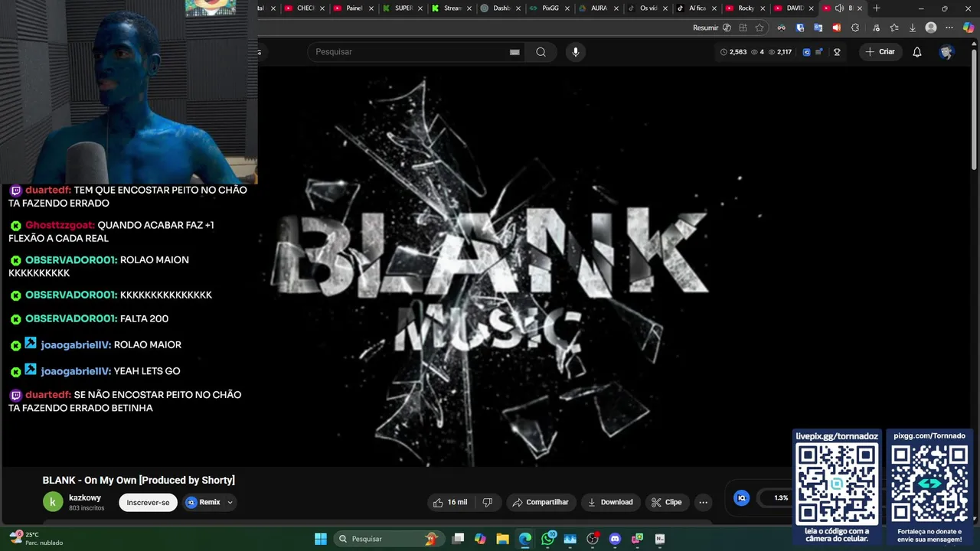The image size is (980, 551).
Task: Click the taskbar Pesquisar search box
Action: pos(390,539)
